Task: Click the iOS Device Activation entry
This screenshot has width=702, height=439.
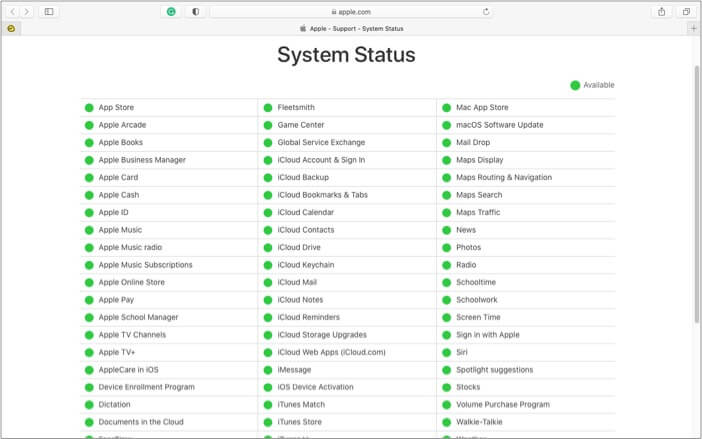Action: (315, 387)
